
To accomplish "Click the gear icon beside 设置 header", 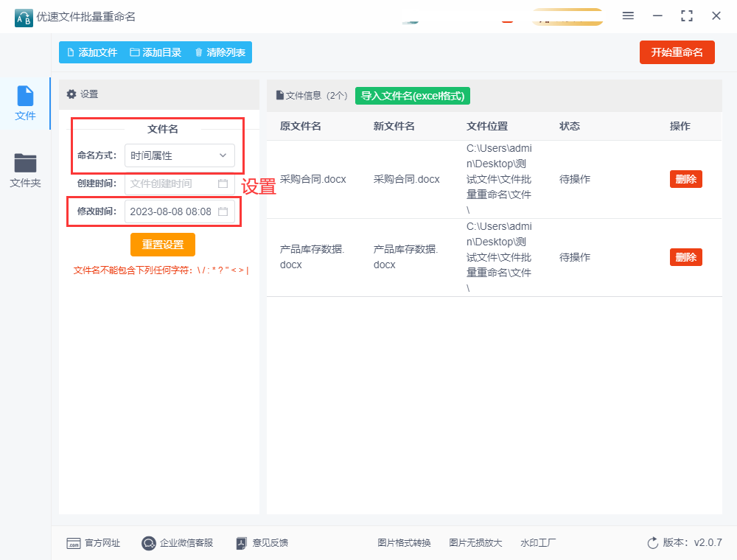I will point(71,94).
